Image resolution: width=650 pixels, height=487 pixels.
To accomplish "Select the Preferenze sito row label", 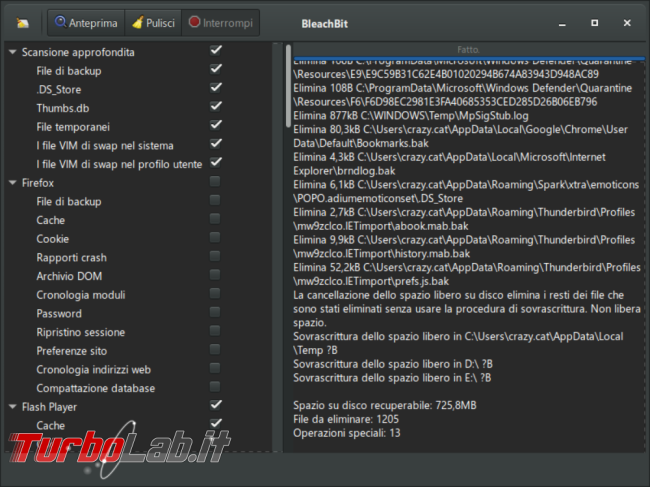I will pyautogui.click(x=72, y=351).
